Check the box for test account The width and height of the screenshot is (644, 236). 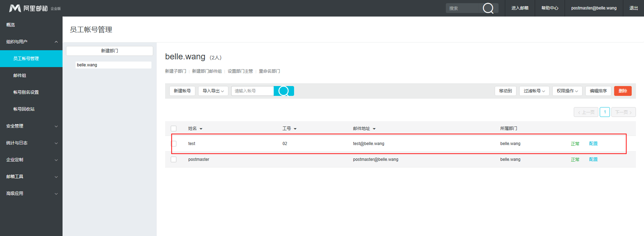tap(174, 144)
